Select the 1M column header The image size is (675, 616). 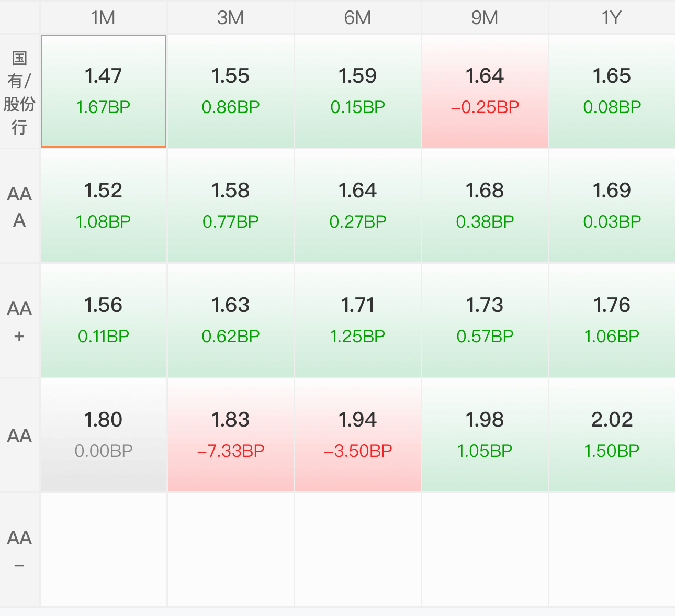pyautogui.click(x=104, y=17)
